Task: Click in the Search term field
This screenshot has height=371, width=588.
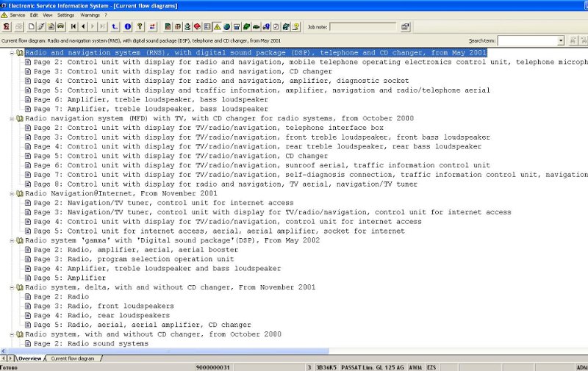Action: (528, 40)
